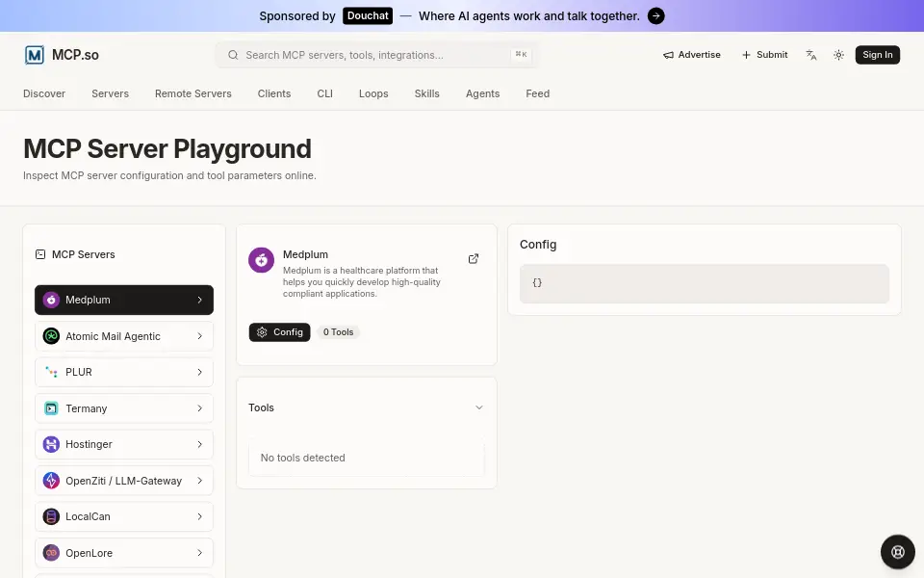Viewport: 924px width, 578px height.
Task: Click the Config button in Medplum card
Action: [x=279, y=332]
